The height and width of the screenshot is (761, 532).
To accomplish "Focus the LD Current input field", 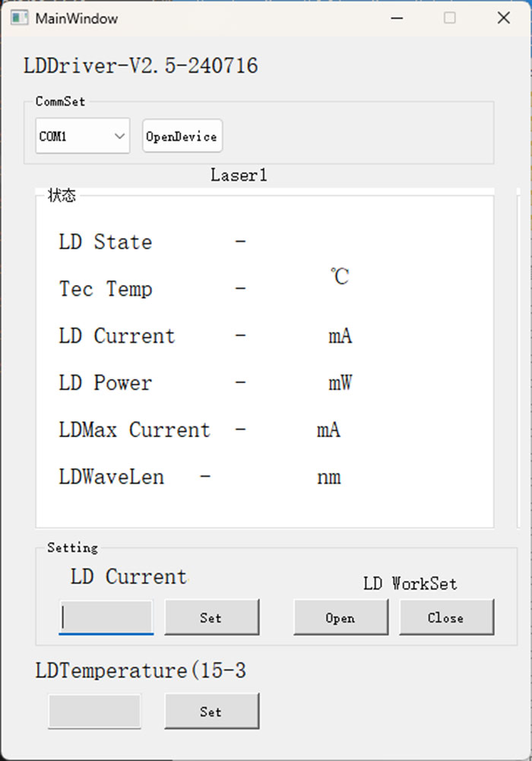I will (106, 617).
